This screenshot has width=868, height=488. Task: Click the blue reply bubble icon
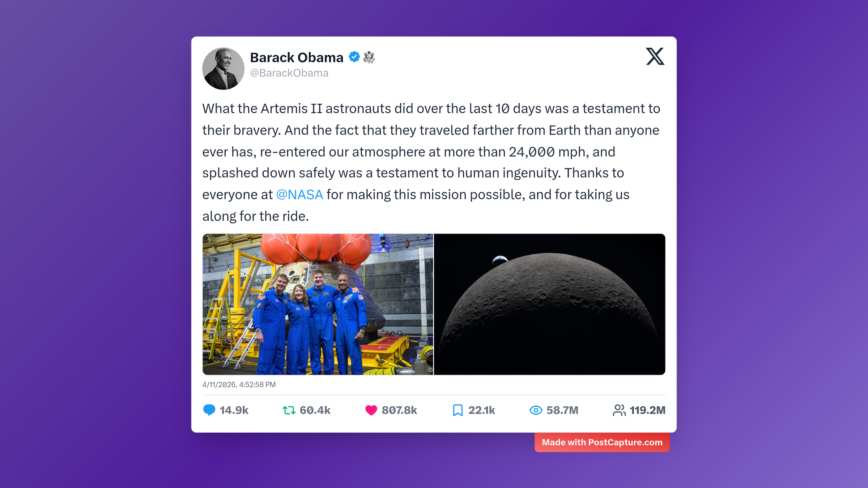[x=209, y=410]
